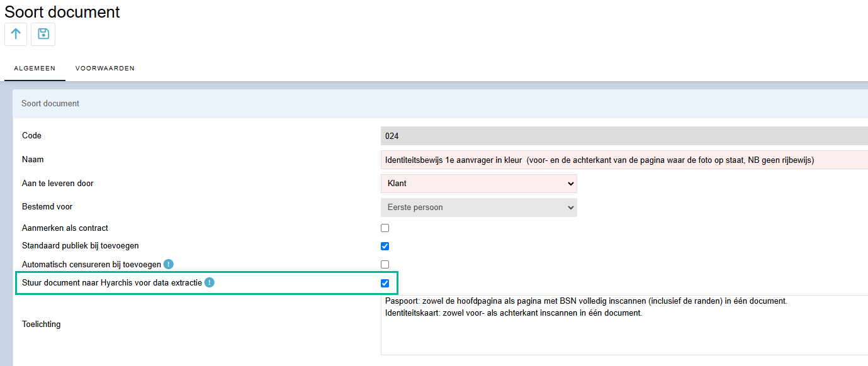This screenshot has height=366, width=868.
Task: Click the Bestemd voor label
Action: [47, 207]
